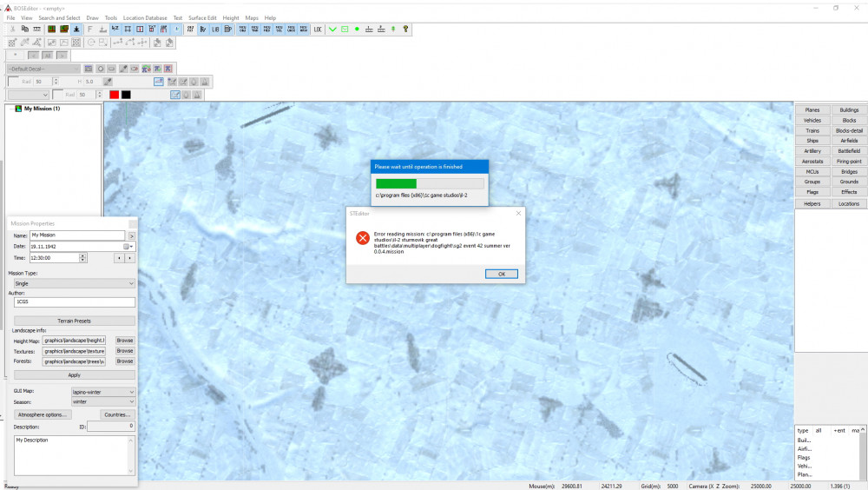Viewport: 868px width, 490px height.
Task: Click the downward-arrow import icon in top toolbar
Action: coord(76,30)
